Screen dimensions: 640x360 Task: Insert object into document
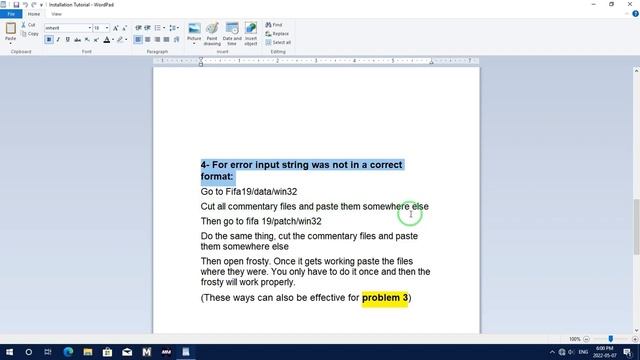pyautogui.click(x=251, y=34)
